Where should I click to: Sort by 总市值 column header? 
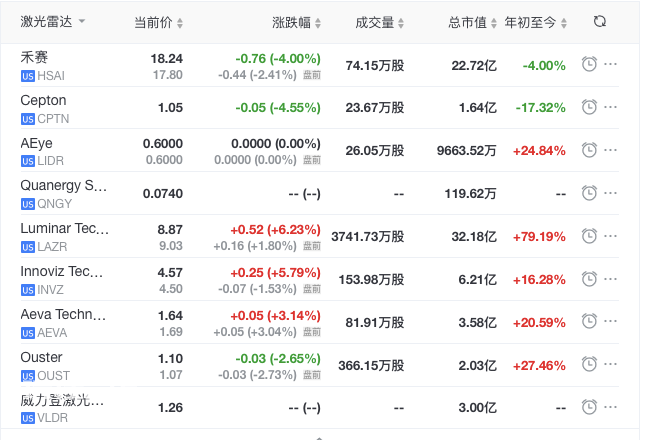(472, 22)
